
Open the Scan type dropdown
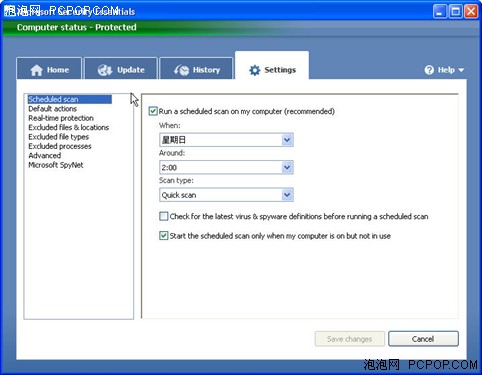(x=226, y=195)
